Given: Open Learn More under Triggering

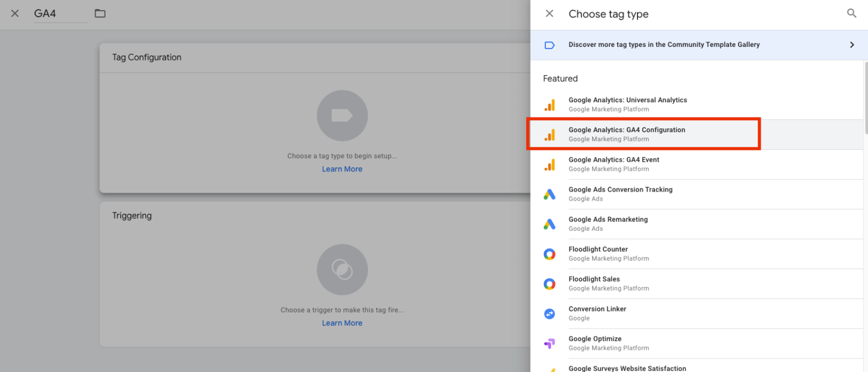Looking at the screenshot, I should tap(342, 322).
